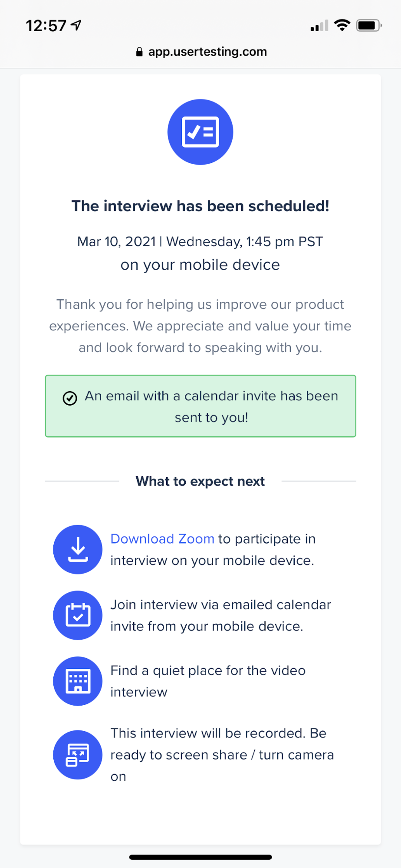
Task: Tap the interview has been scheduled heading
Action: [200, 206]
